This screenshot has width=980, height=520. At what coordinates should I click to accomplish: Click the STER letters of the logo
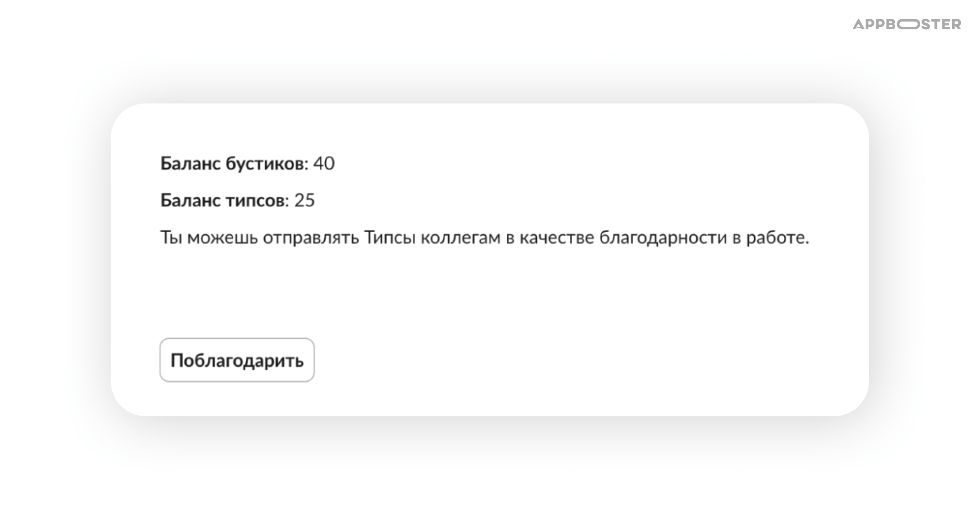click(941, 24)
